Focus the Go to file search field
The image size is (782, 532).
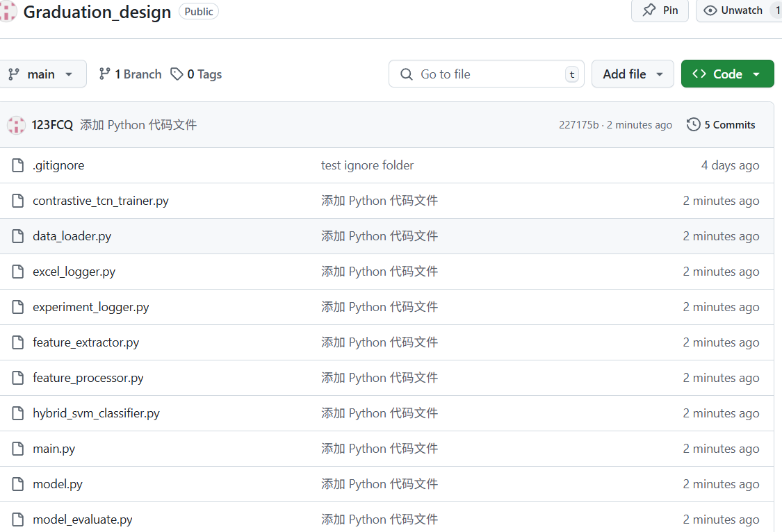pyautogui.click(x=487, y=74)
